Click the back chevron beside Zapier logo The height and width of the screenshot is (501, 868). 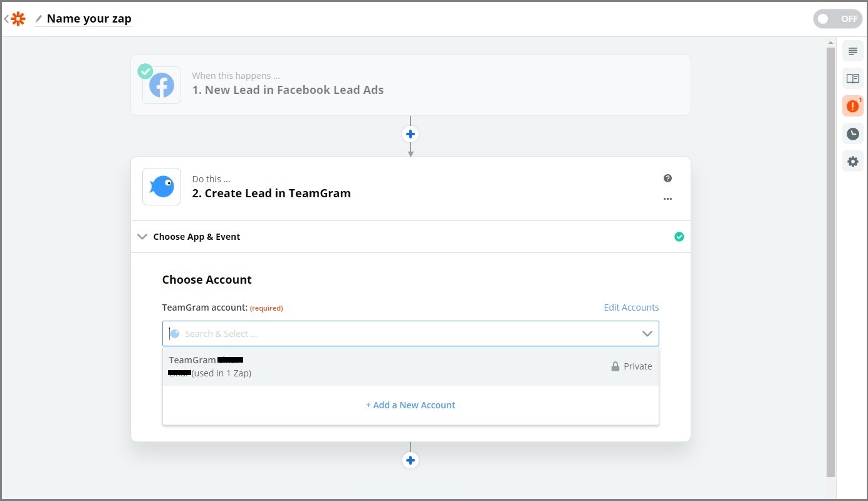6,19
